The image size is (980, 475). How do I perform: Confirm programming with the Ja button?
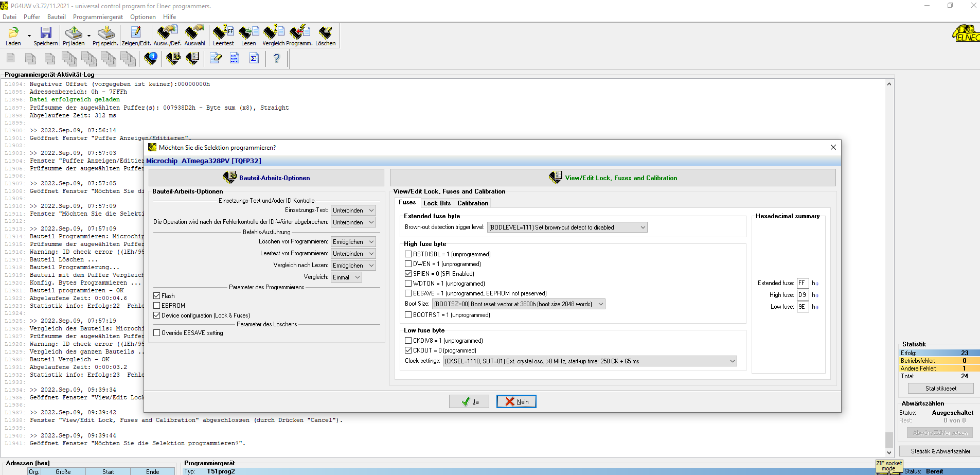pos(469,402)
